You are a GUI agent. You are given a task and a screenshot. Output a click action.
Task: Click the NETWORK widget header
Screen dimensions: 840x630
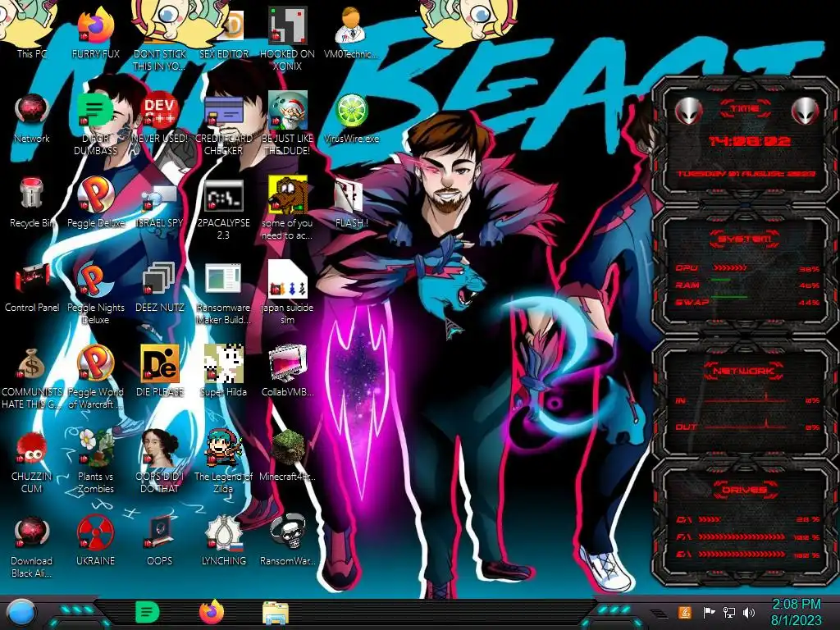click(745, 370)
